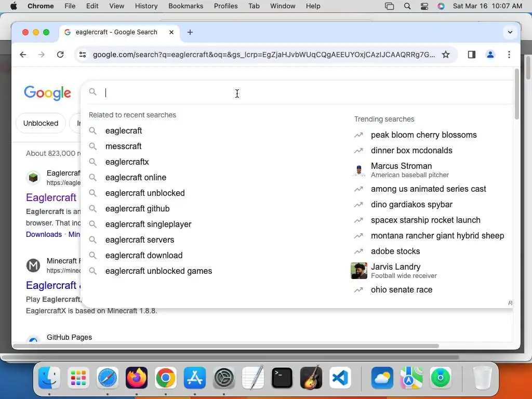Close the eaglercraft Google Search tab

171,32
